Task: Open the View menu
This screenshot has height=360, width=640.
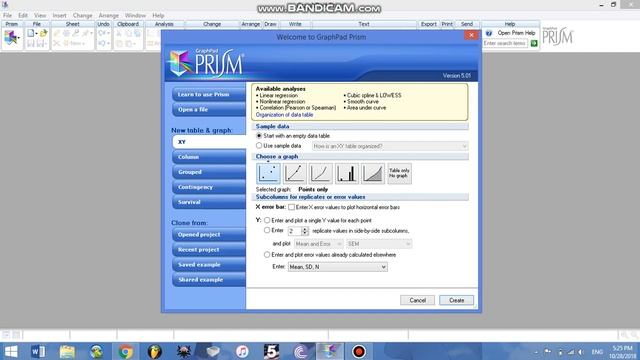Action: click(40, 16)
